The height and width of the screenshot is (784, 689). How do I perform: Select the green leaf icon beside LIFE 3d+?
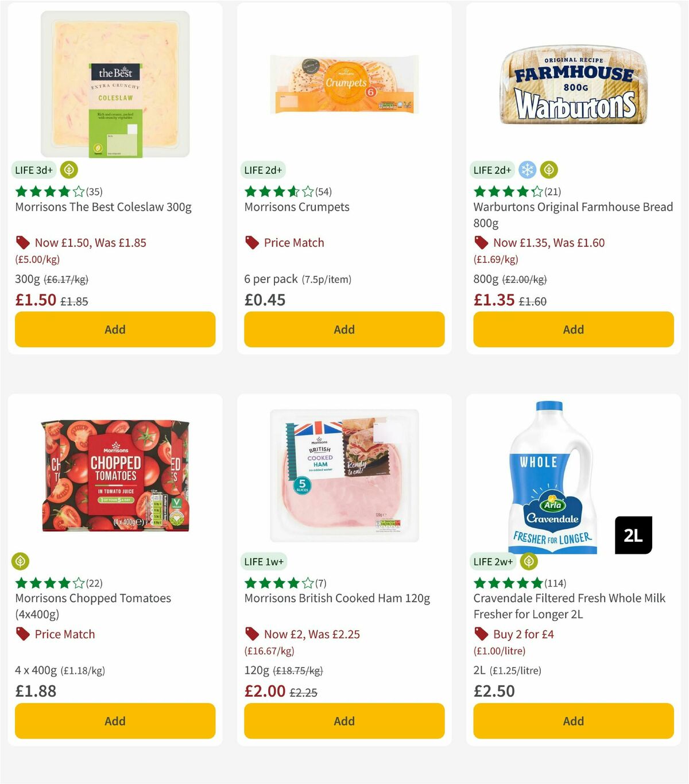point(69,170)
